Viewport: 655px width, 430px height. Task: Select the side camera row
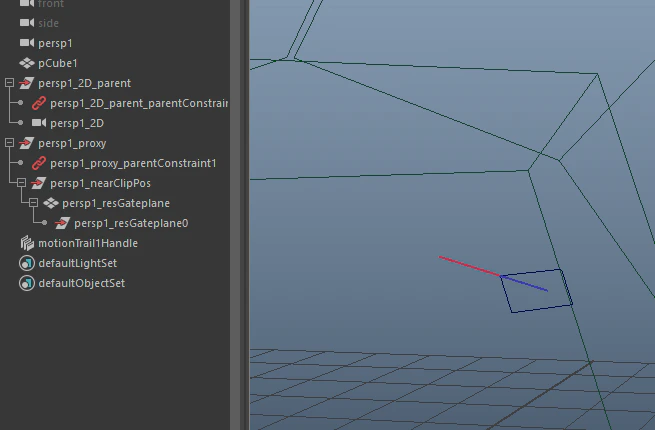click(48, 23)
